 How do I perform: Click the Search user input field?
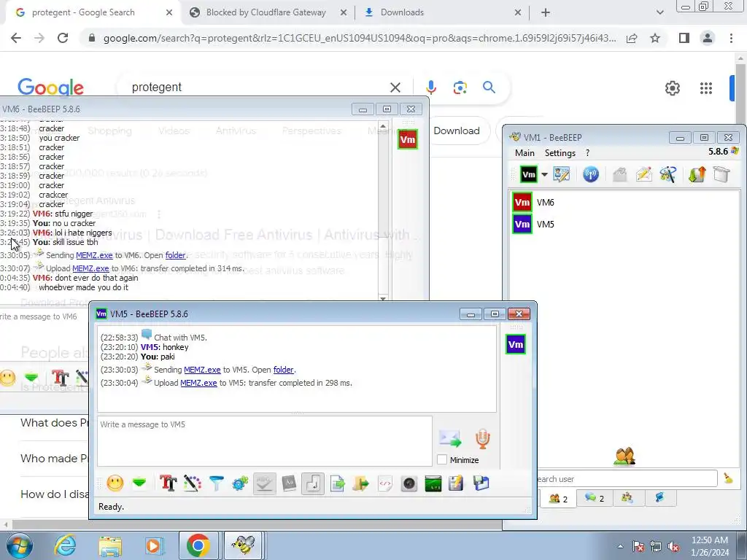coord(627,478)
